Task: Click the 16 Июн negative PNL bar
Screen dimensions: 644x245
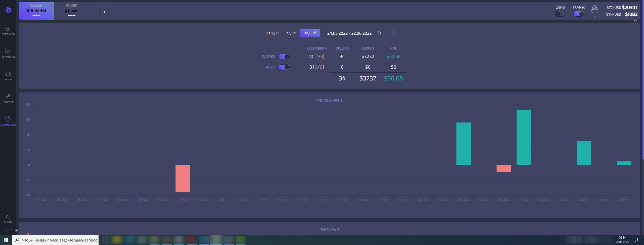Action: [504, 169]
